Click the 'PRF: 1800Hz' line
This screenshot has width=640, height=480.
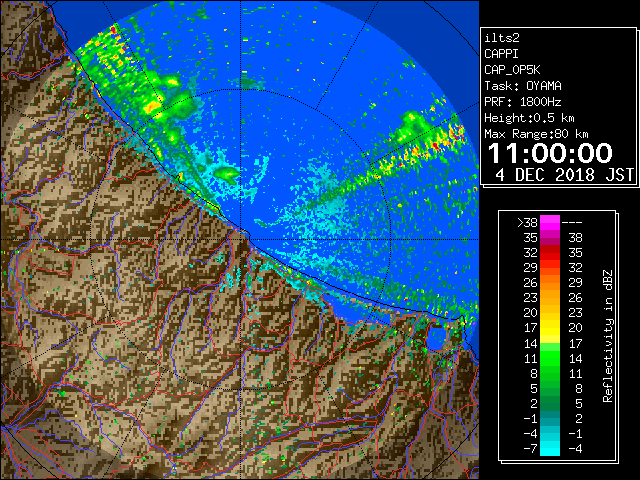pos(523,102)
